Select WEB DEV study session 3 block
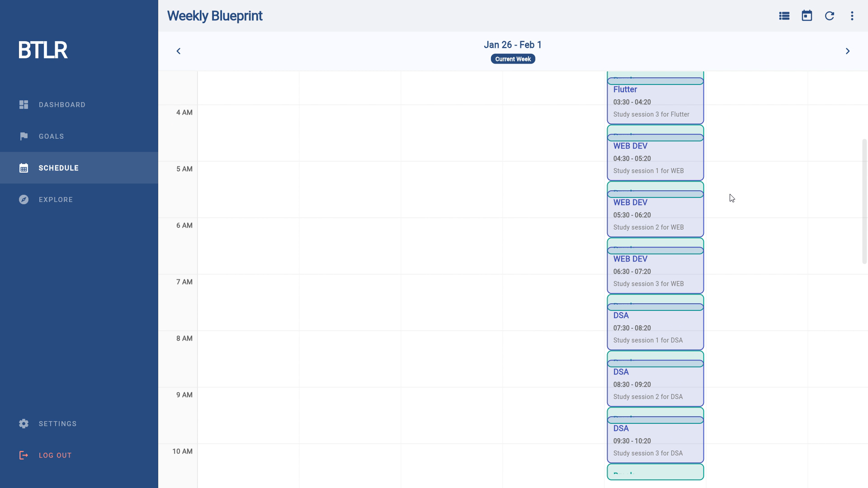868x488 pixels. 655,272
